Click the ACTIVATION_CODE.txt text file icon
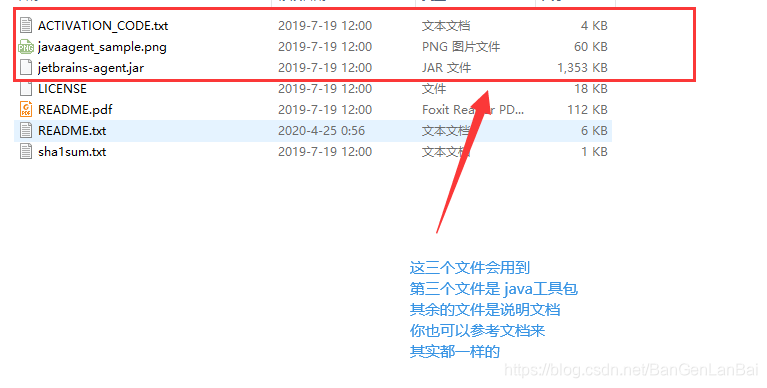 [26, 25]
